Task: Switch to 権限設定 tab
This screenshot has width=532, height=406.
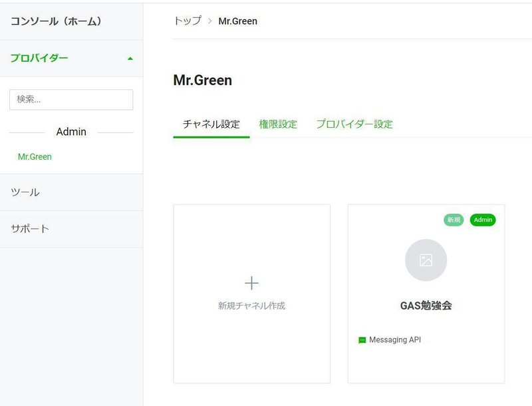Action: [x=278, y=124]
